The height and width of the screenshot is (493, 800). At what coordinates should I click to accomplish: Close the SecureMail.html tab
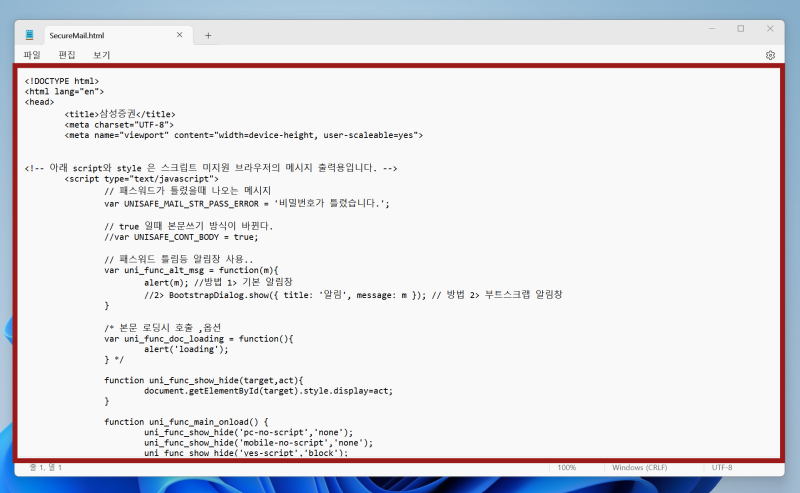[x=180, y=35]
